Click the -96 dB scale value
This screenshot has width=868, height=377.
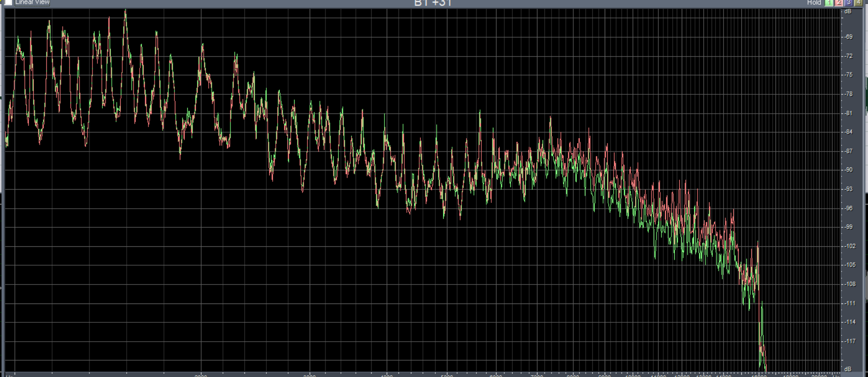[x=849, y=208]
